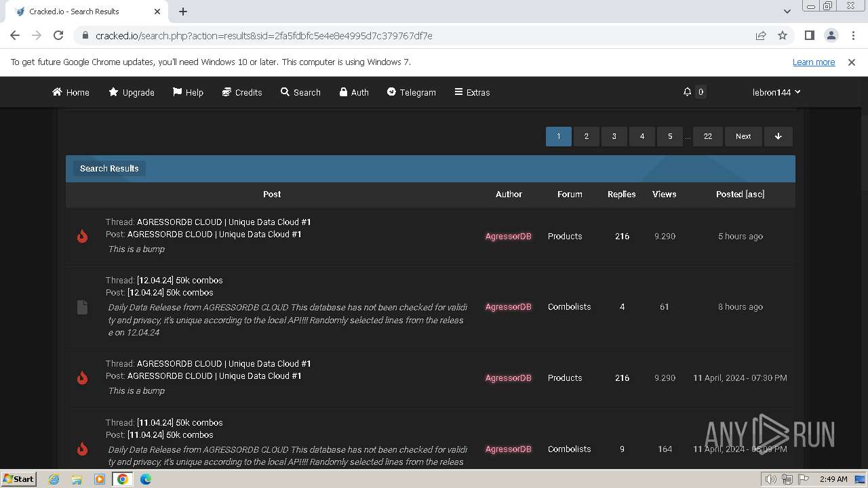
Task: Go to results page 22
Action: click(x=708, y=136)
